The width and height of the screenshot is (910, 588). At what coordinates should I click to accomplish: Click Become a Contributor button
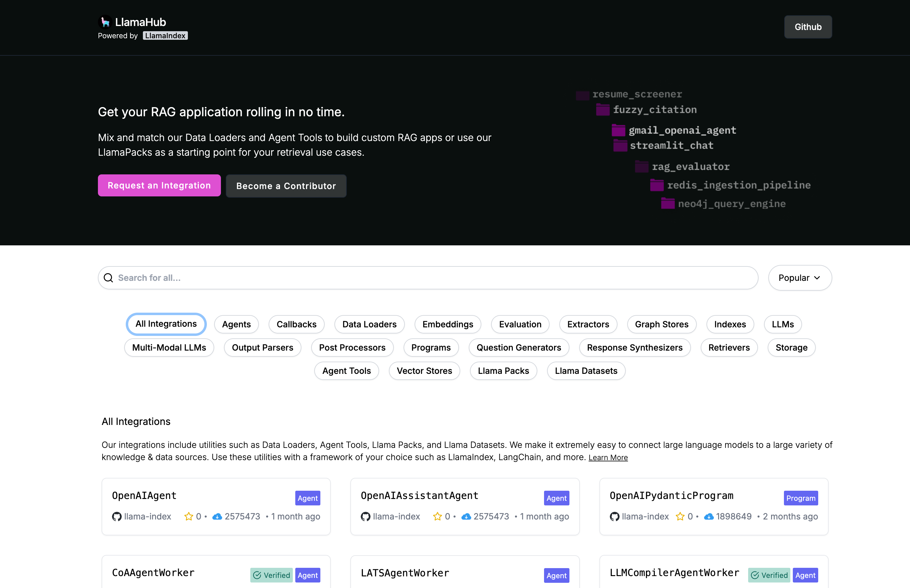coord(286,186)
